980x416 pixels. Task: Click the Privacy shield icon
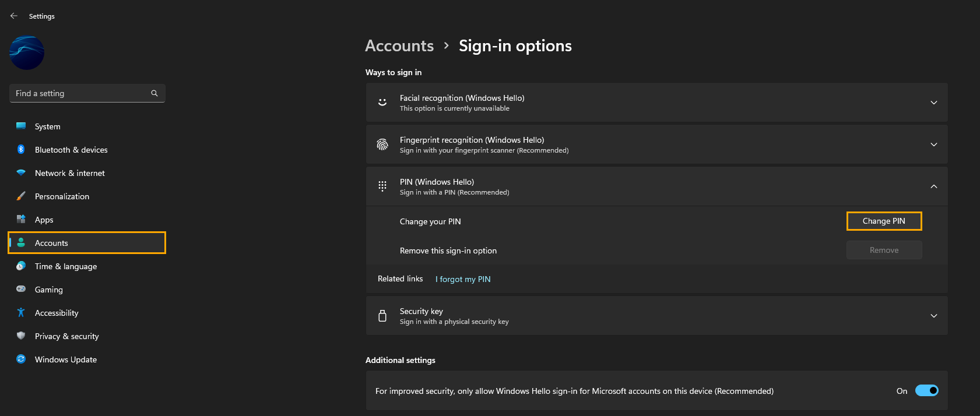[21, 336]
